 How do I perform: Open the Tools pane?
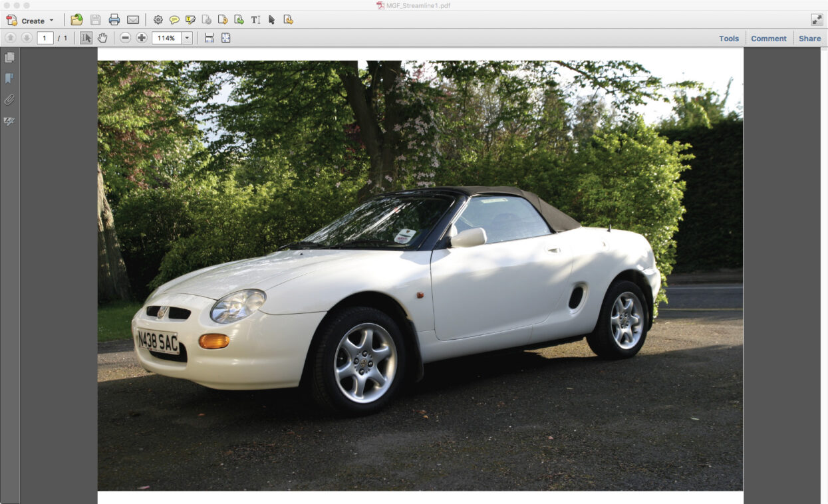[728, 39]
